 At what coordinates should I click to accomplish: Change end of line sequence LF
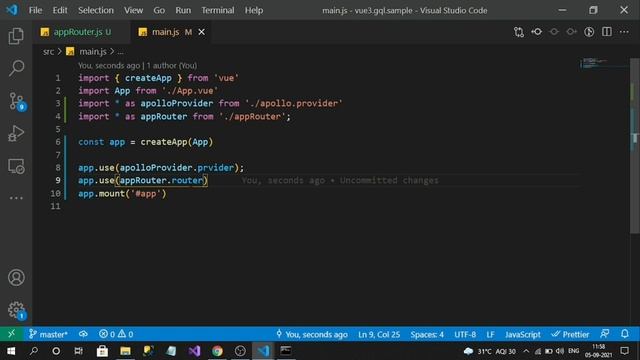tap(490, 334)
